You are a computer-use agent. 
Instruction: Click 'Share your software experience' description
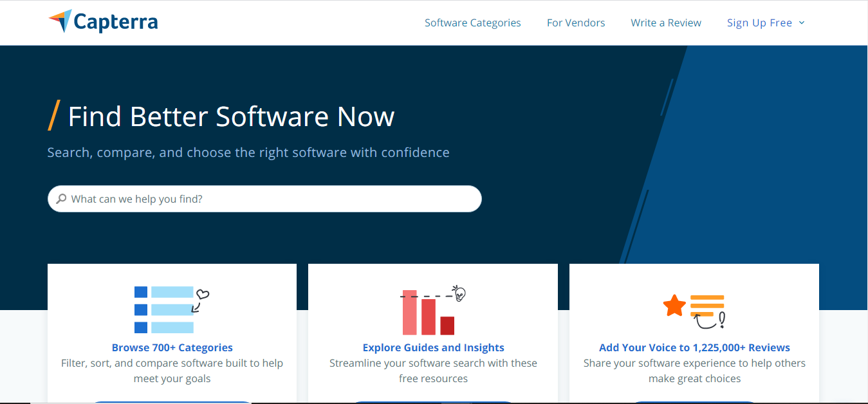694,371
